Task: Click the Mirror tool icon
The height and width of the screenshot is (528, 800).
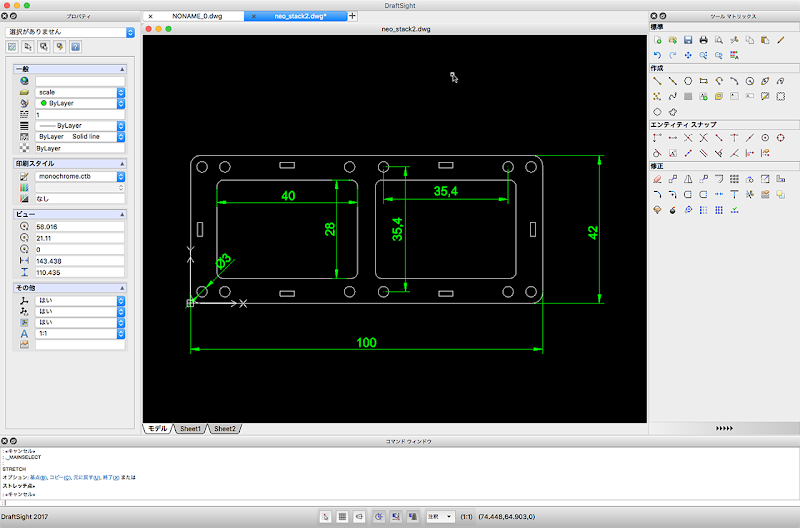Action: pos(688,179)
